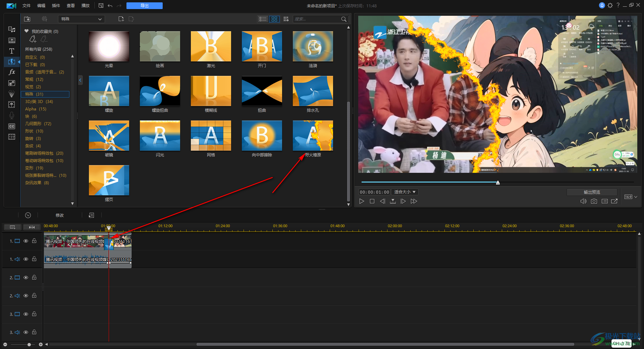644x349 pixels.
Task: Expand the timeline tools circular chevron
Action: click(28, 215)
